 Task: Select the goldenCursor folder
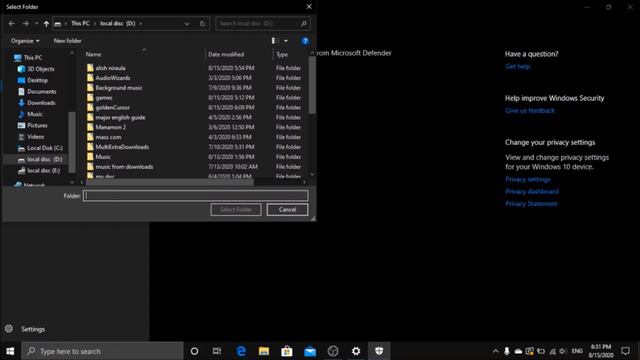point(113,107)
